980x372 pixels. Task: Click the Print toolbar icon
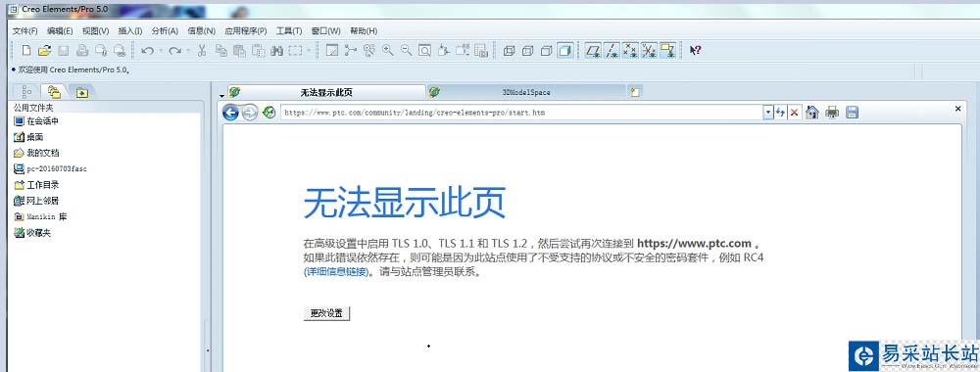coord(82,51)
